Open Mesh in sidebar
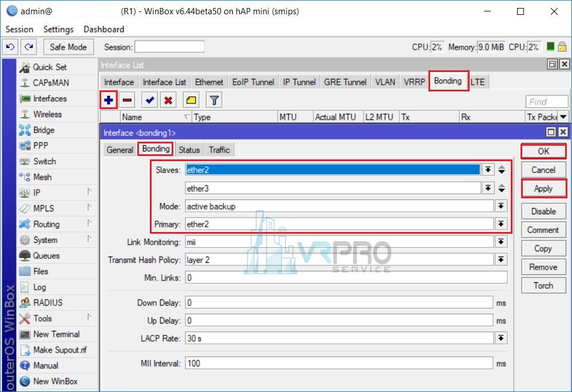This screenshot has height=392, width=572. point(42,177)
